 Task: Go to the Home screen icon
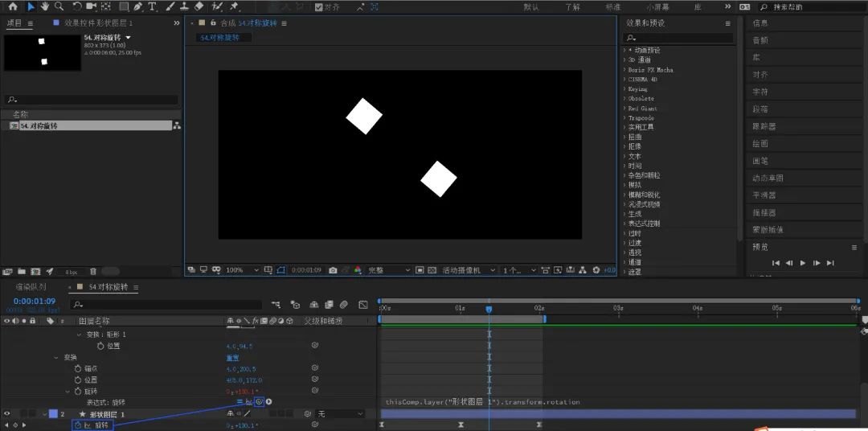[13, 6]
